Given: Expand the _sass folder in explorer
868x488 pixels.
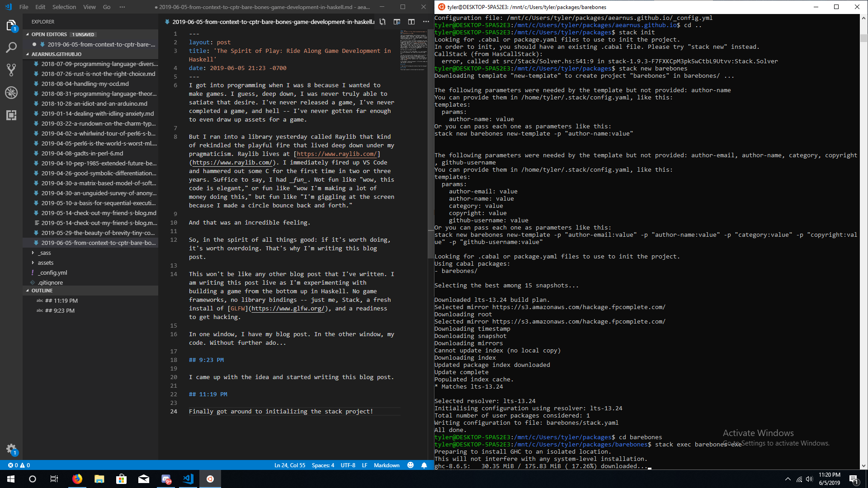Looking at the screenshot, I should pyautogui.click(x=33, y=252).
